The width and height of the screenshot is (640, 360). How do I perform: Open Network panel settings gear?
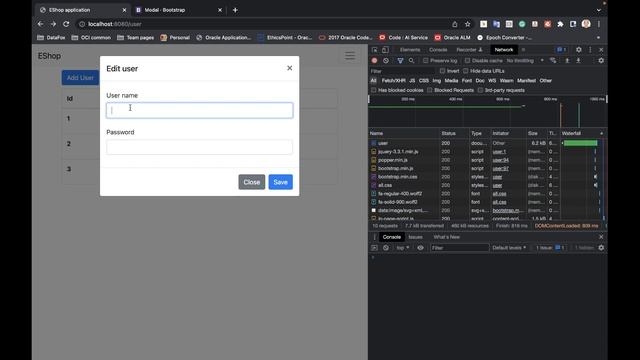[x=601, y=60]
